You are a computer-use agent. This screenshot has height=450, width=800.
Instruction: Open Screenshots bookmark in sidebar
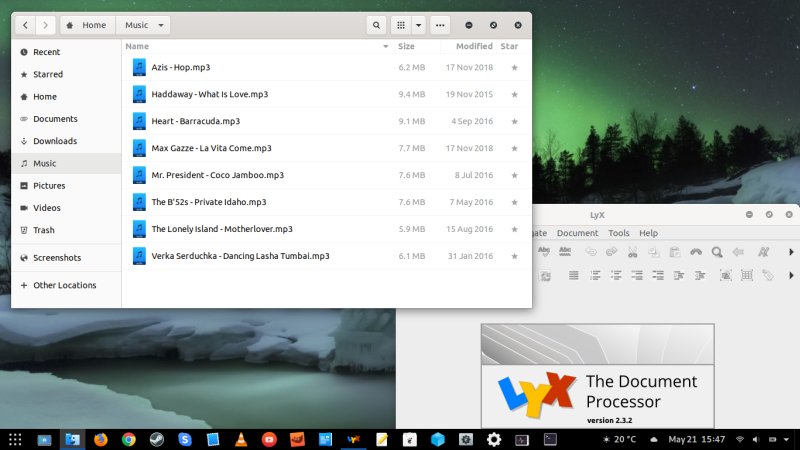pos(66,258)
